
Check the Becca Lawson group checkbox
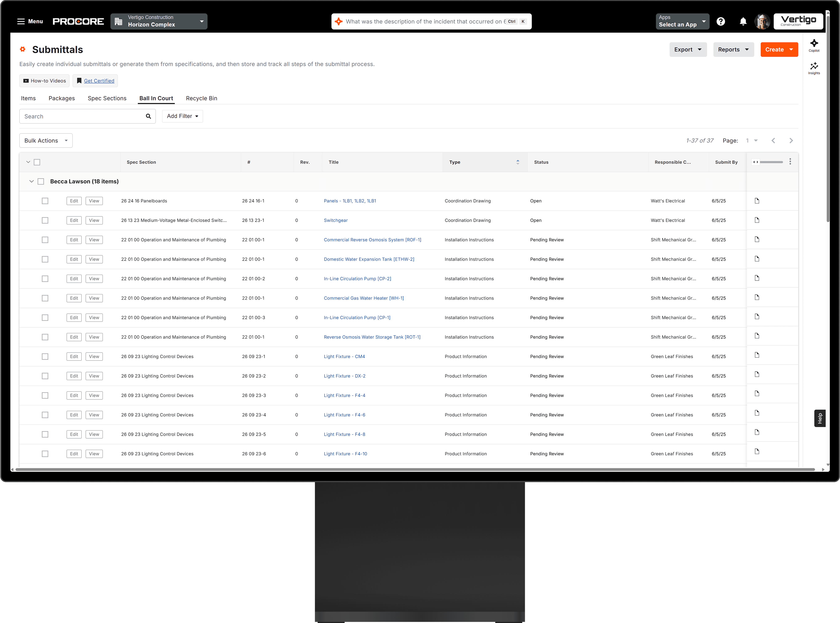tap(41, 181)
